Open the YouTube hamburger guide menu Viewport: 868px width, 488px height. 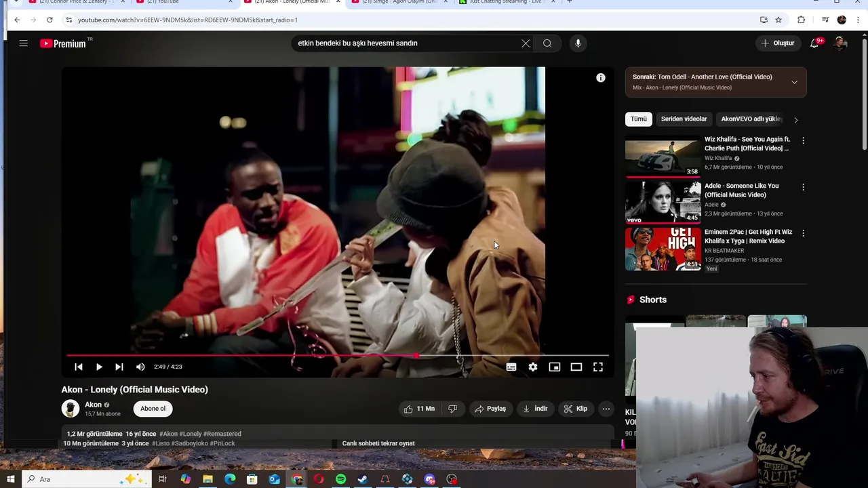[23, 43]
